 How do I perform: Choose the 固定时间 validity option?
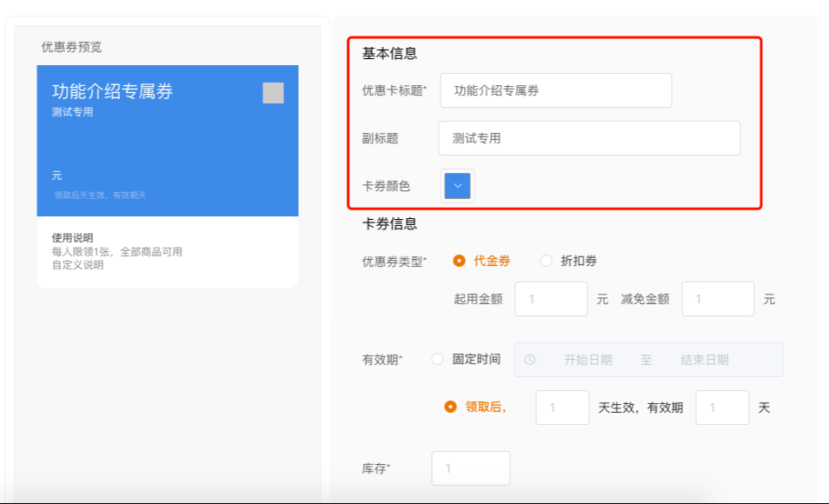click(438, 359)
